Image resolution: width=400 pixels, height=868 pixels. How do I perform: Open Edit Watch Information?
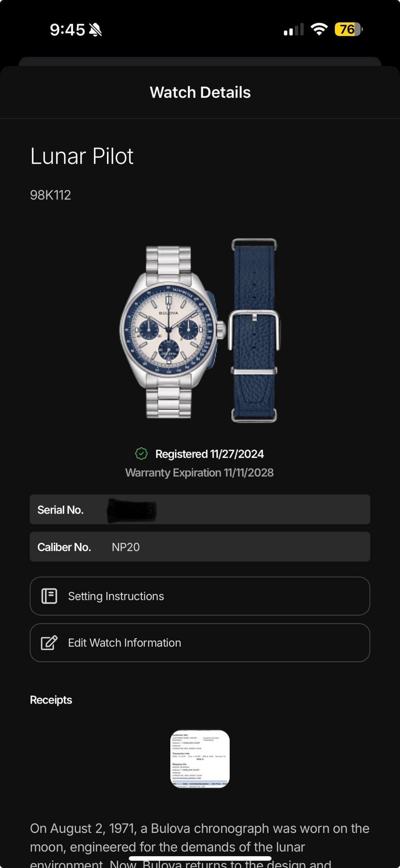pos(200,643)
